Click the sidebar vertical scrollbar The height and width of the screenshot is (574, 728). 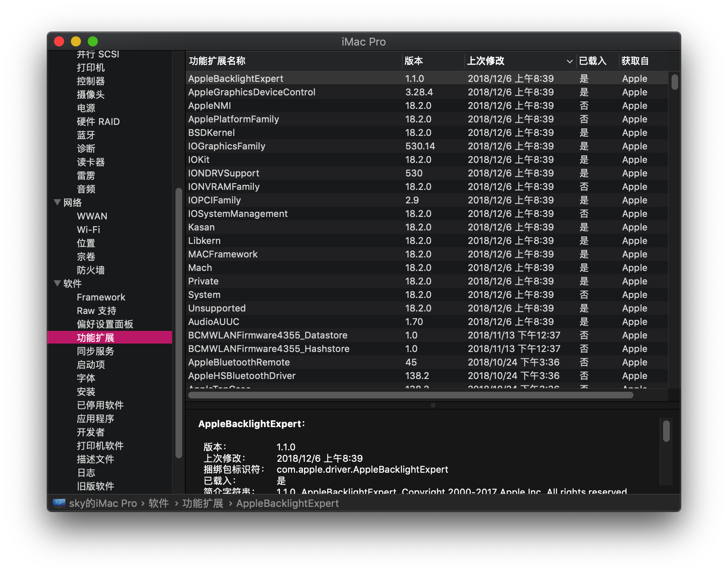[179, 323]
